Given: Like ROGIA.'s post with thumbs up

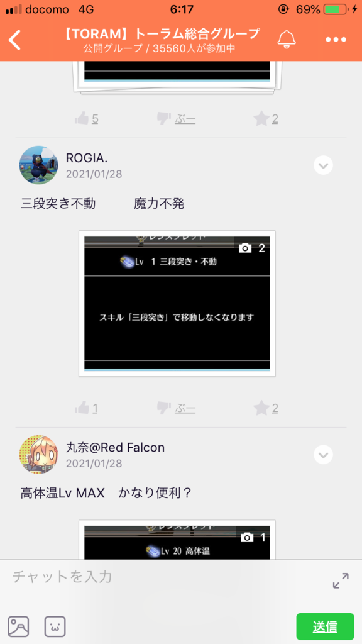Looking at the screenshot, I should (87, 408).
